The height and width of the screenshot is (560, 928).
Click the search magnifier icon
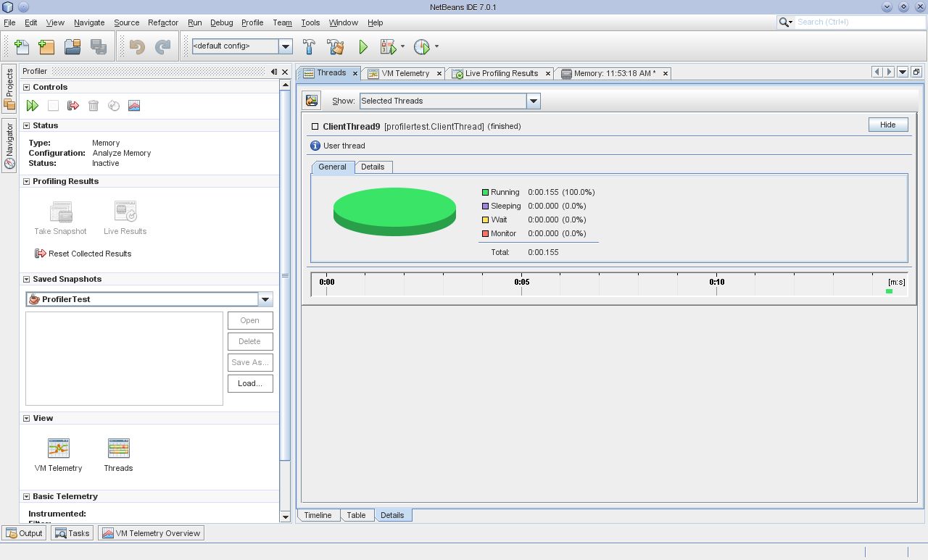784,22
